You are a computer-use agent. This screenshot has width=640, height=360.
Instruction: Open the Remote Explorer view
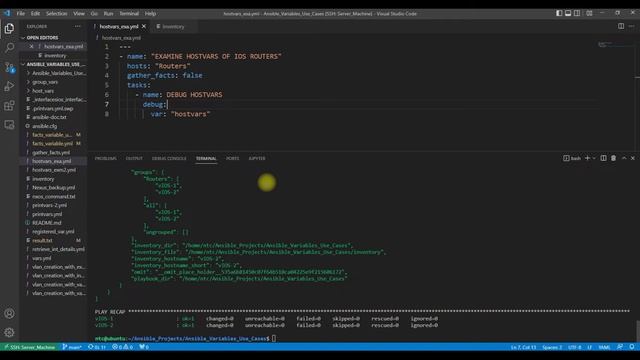click(9, 125)
